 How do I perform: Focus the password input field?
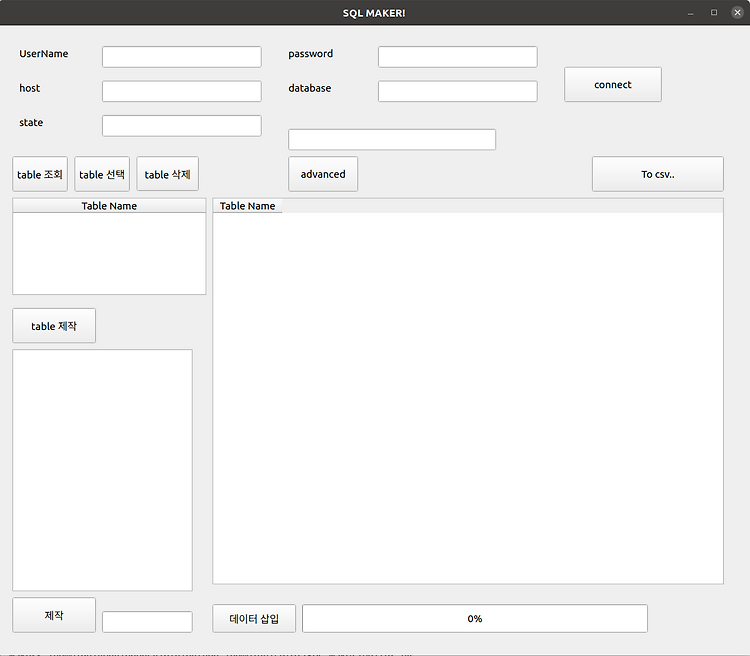(x=458, y=57)
